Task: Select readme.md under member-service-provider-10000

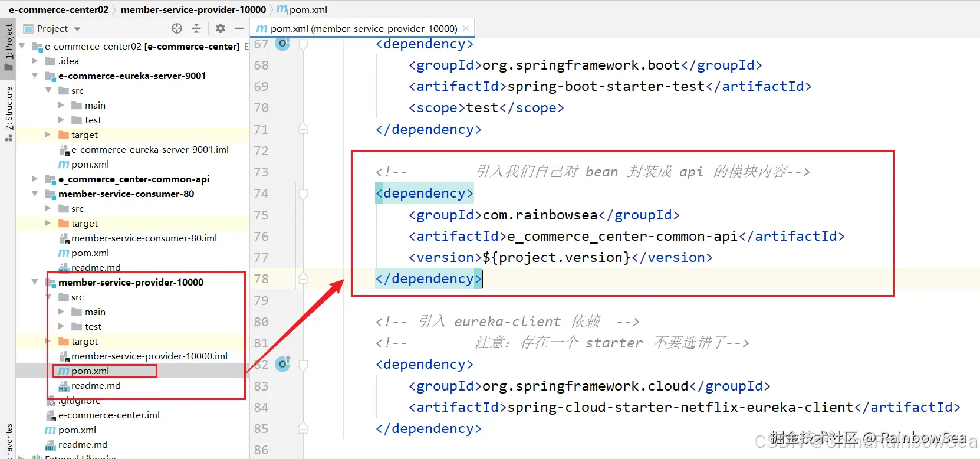Action: click(x=96, y=385)
